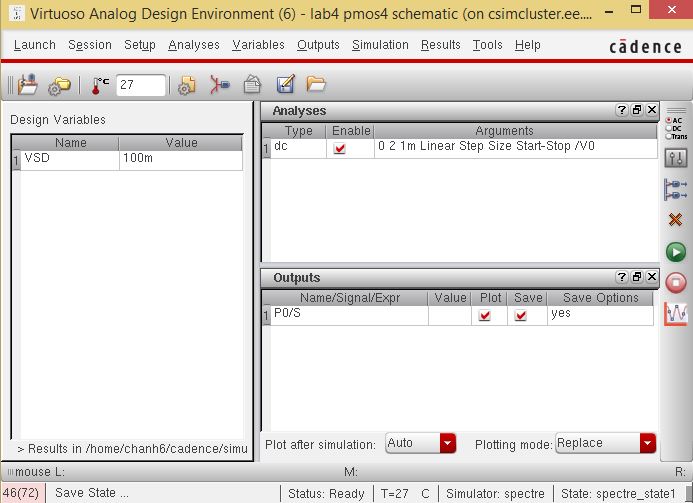The image size is (693, 503).
Task: Select the Trans analysis radio button
Action: pos(669,136)
